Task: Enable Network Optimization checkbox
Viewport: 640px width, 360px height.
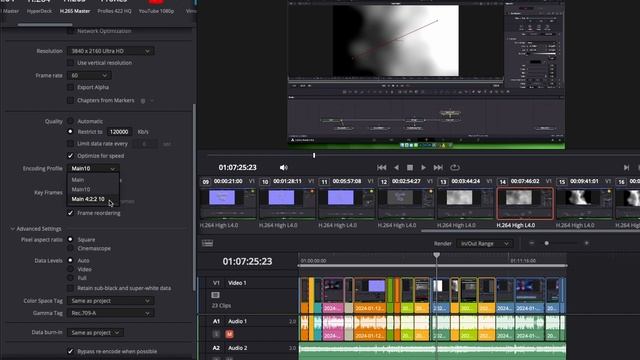Action: 71,31
